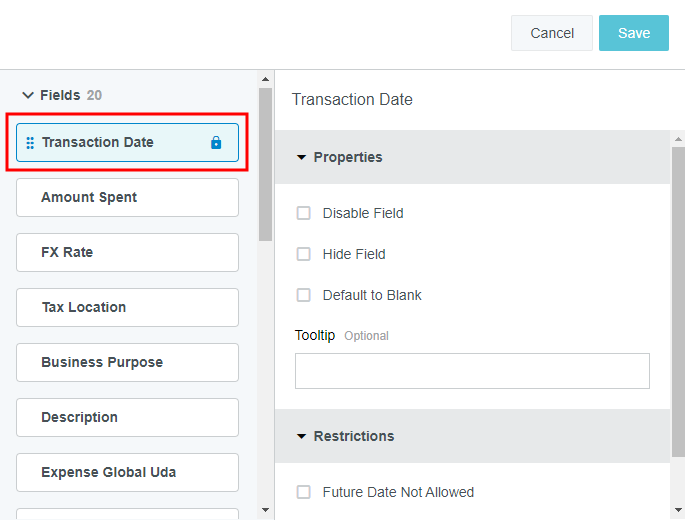Select the Tax Location field
685x520 pixels.
[x=128, y=307]
